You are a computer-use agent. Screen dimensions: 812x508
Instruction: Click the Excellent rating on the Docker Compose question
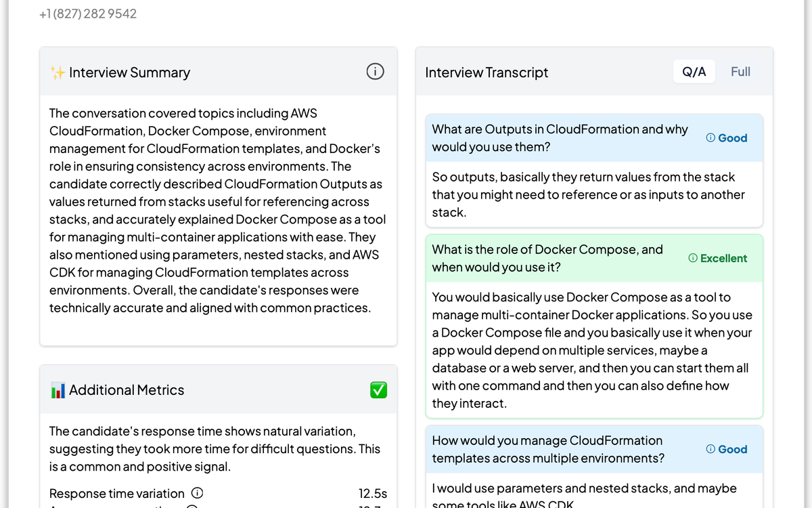(717, 259)
